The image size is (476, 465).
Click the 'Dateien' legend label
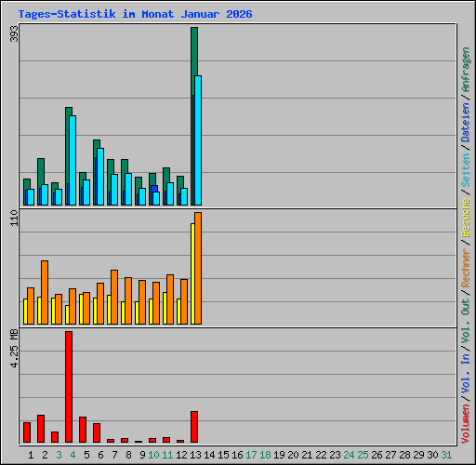[x=466, y=122]
